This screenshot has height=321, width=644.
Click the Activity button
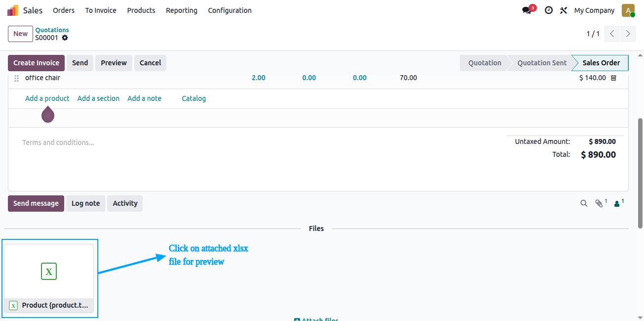(x=125, y=203)
